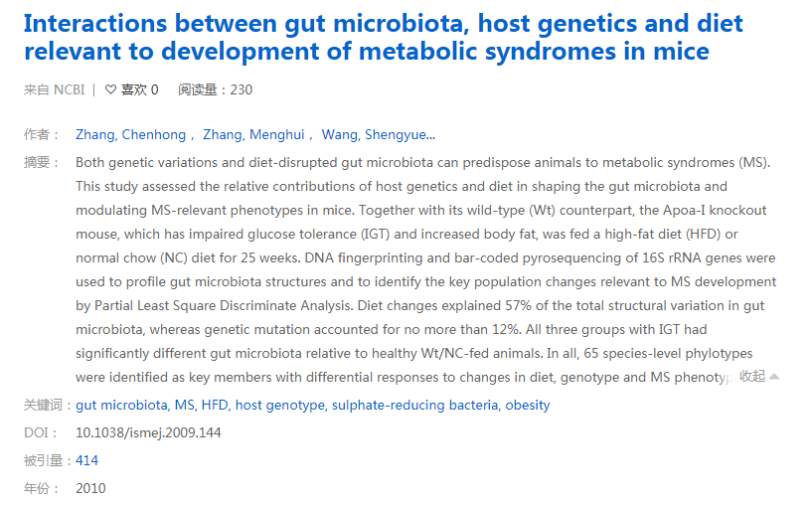
Task: Click the DOI value 10.1038/ismej.2009.144
Action: tap(148, 433)
